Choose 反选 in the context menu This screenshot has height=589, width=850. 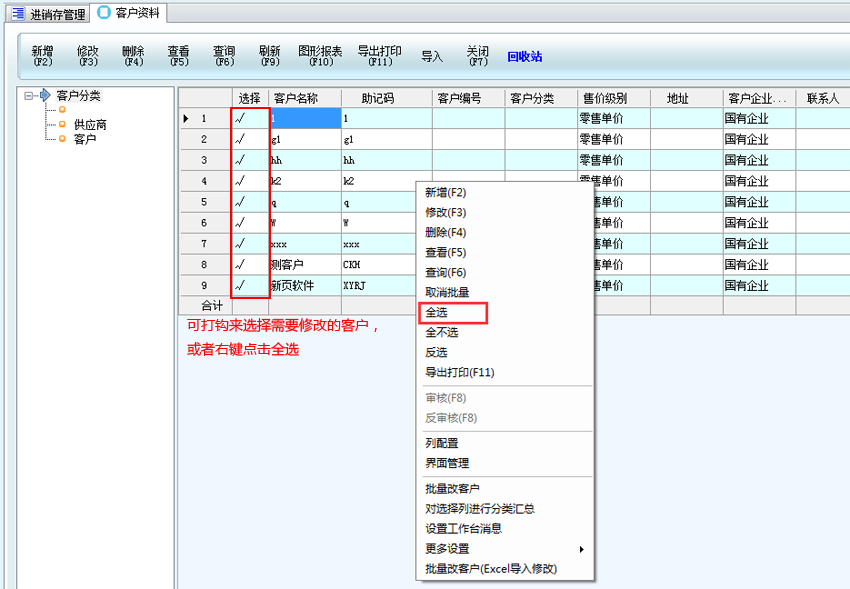pos(437,353)
